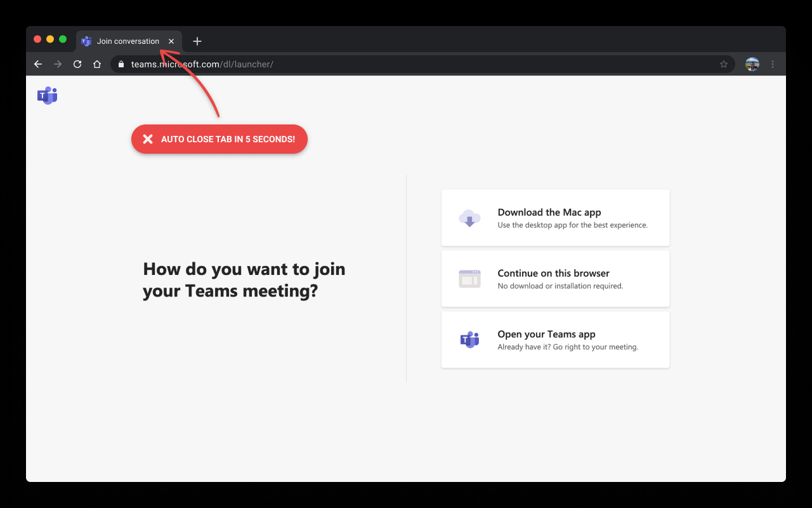Click the red close window button
Screen dimensions: 812x508
point(37,39)
